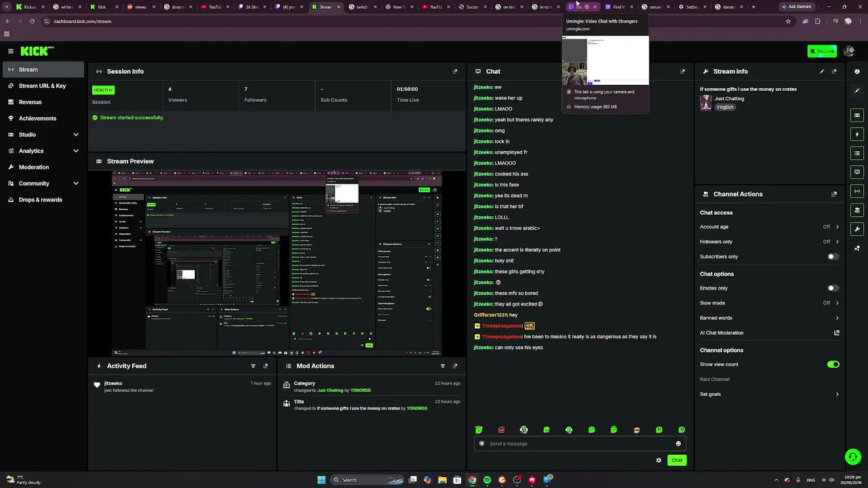This screenshot has height=488, width=868.
Task: Toggle the broadcast signal widget in right sidebar
Action: pyautogui.click(x=857, y=191)
